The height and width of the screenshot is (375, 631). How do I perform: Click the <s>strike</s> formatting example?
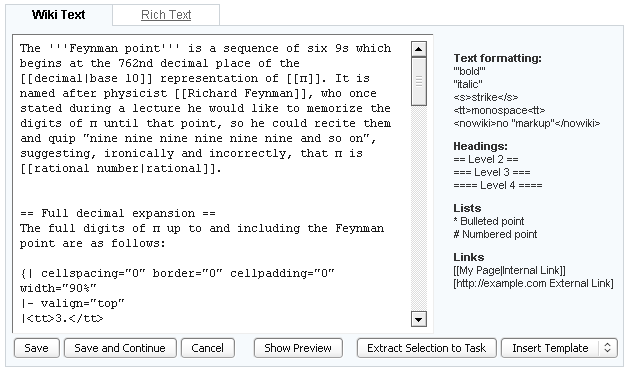click(x=486, y=97)
